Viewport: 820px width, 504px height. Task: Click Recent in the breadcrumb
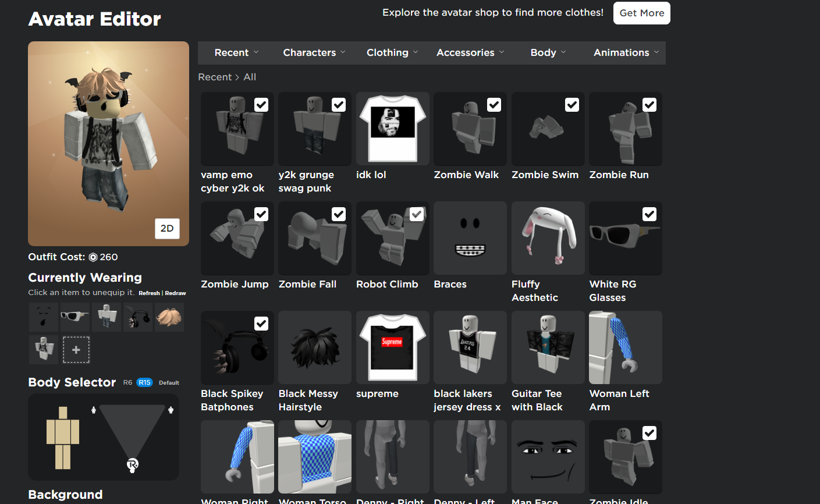click(x=215, y=77)
